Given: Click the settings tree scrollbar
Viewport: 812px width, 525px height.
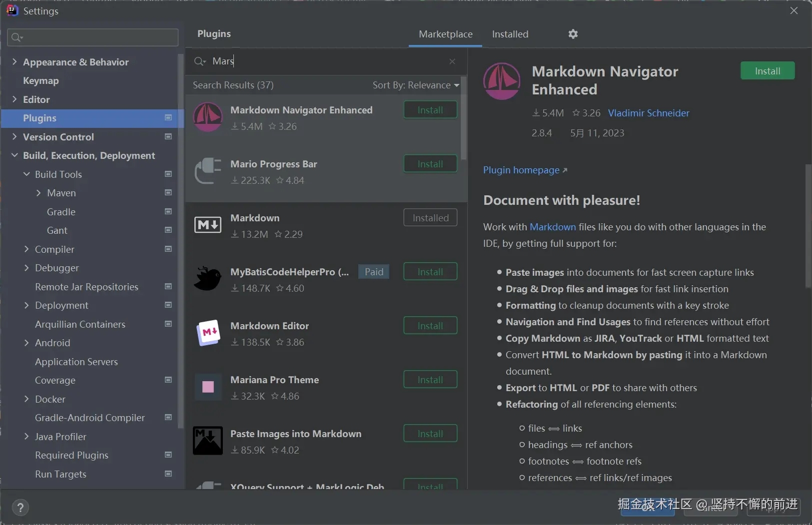Looking at the screenshot, I should tap(180, 241).
